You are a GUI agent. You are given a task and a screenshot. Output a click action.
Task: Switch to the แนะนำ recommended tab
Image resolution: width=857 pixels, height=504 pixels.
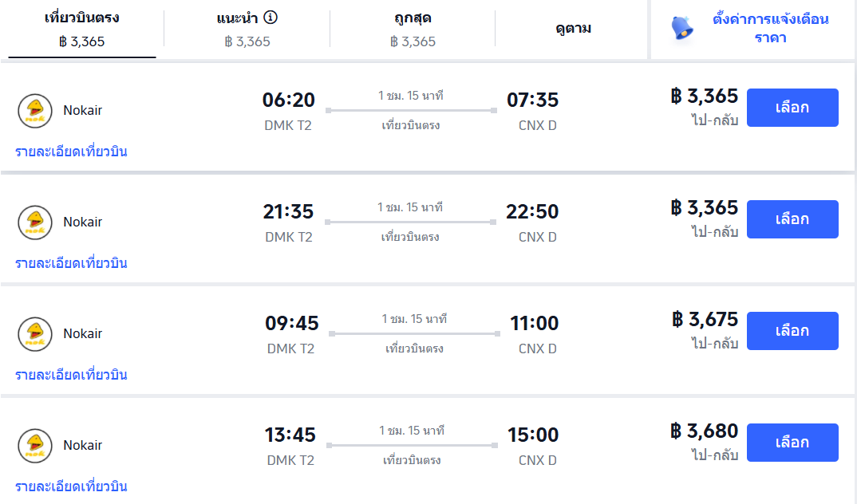(x=247, y=29)
